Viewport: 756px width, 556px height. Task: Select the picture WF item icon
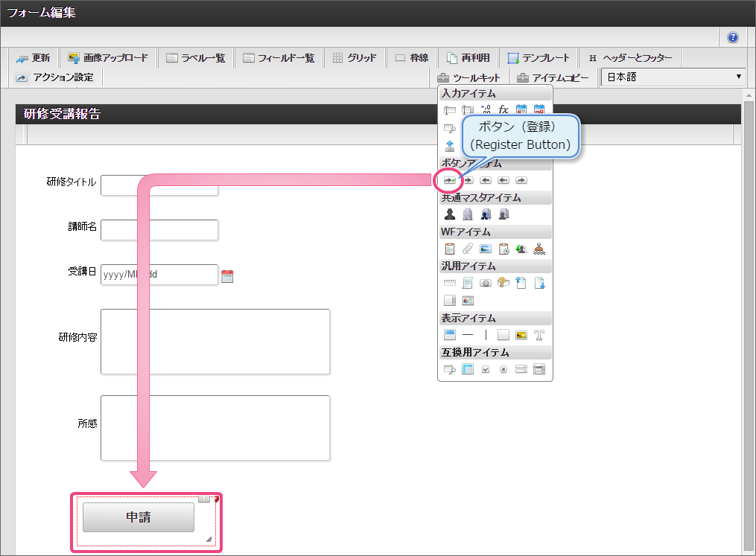pos(486,249)
